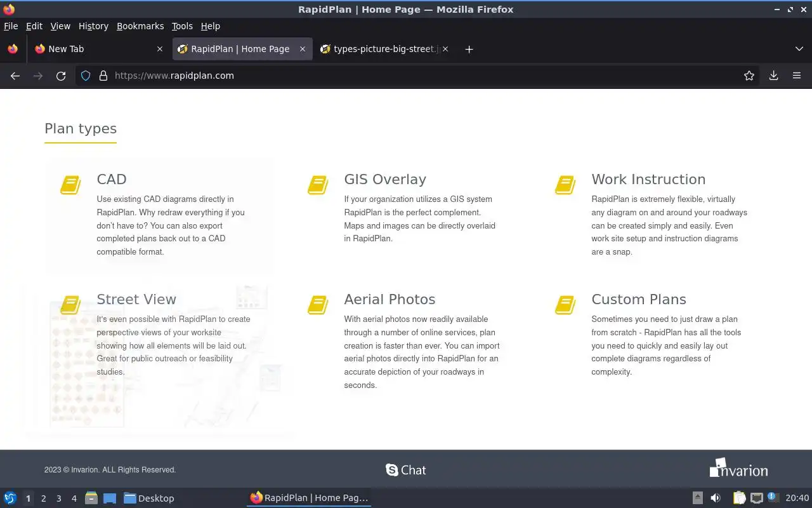Open the desktop start menu icon
Image resolution: width=812 pixels, height=508 pixels.
click(x=10, y=498)
